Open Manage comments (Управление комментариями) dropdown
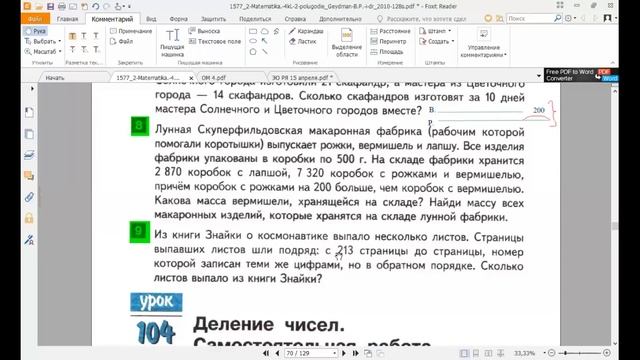This screenshot has height=360, width=640. click(483, 43)
